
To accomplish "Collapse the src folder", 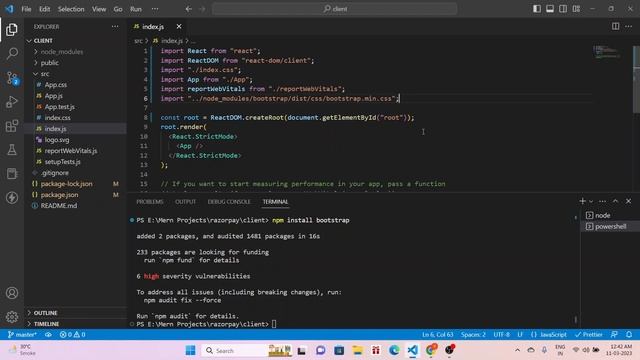I will pyautogui.click(x=76, y=74).
